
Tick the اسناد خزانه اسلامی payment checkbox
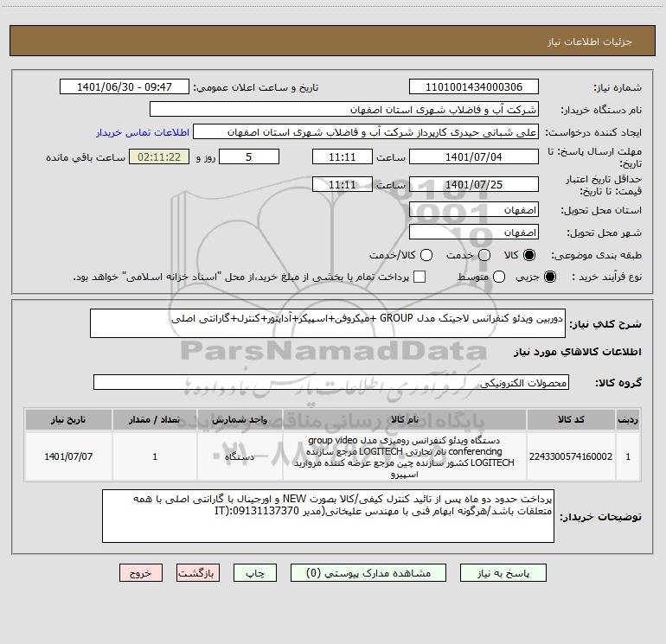tap(419, 277)
